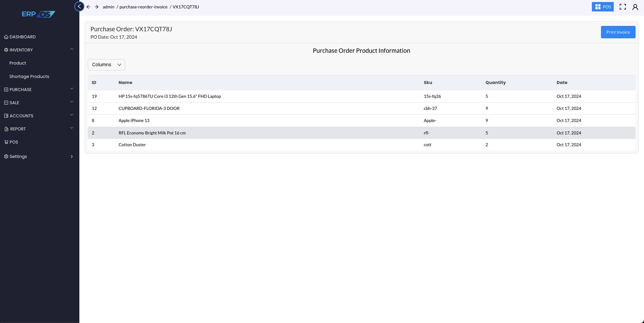Open the user profile icon
Viewport: 644px width, 323px height.
[x=635, y=7]
